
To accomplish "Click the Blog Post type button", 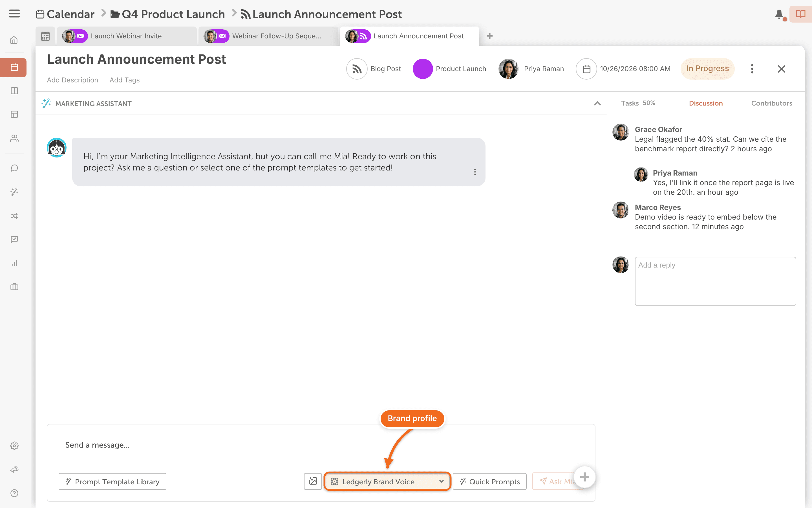I will (374, 69).
